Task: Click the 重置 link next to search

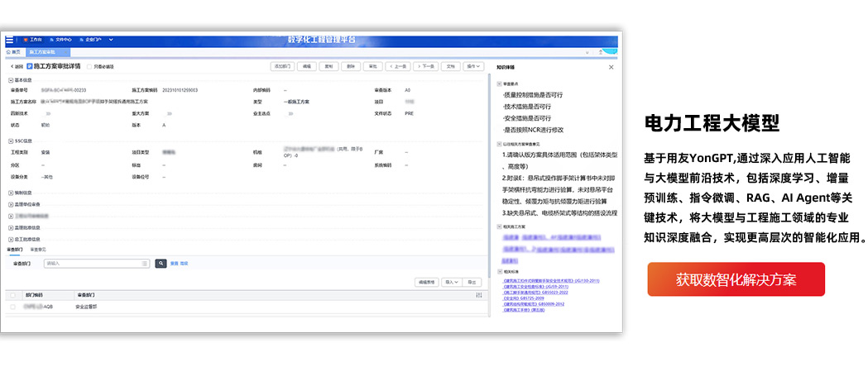Action: tap(175, 264)
